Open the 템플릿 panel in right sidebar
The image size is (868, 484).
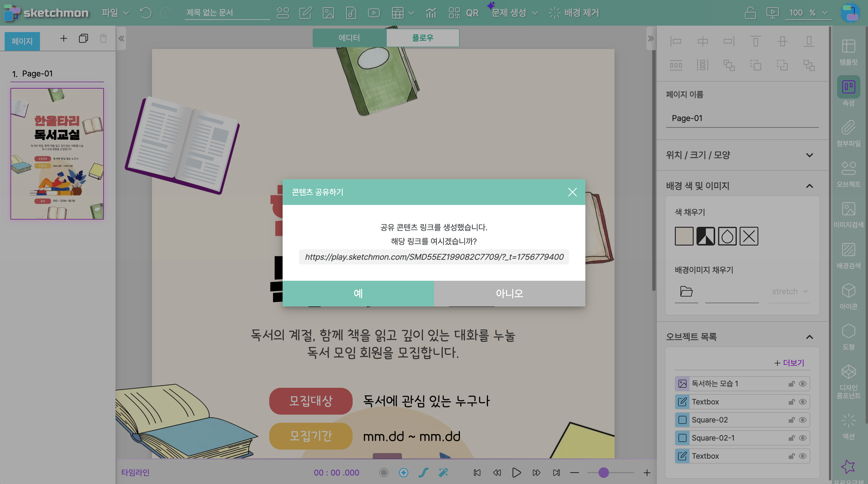click(x=848, y=52)
